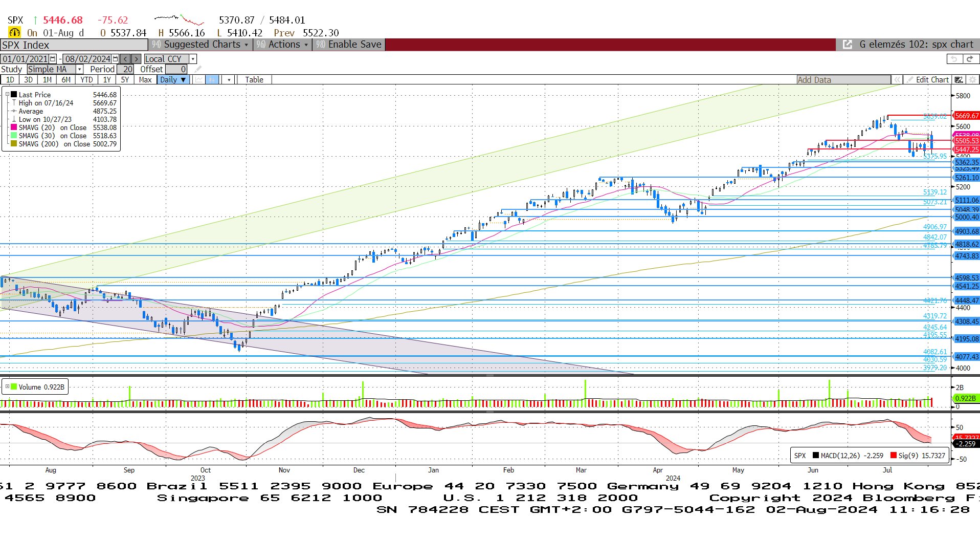Image resolution: width=980 pixels, height=538 pixels.
Task: Click the Edit Chart button
Action: pos(932,80)
